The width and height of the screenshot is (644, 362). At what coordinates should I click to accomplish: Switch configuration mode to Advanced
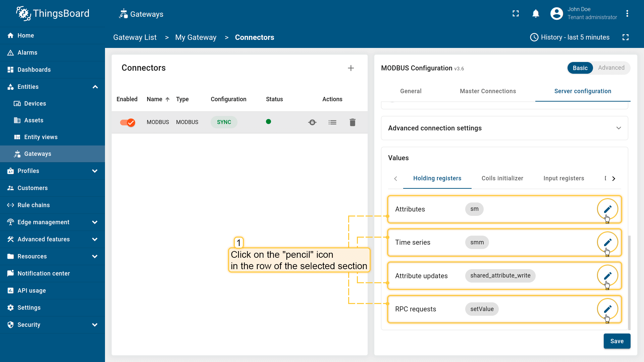point(611,68)
